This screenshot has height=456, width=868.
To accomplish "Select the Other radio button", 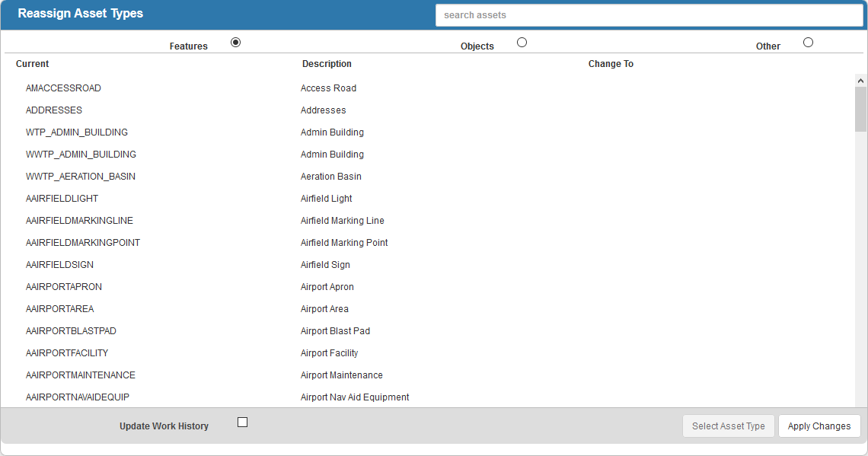I will (x=808, y=43).
